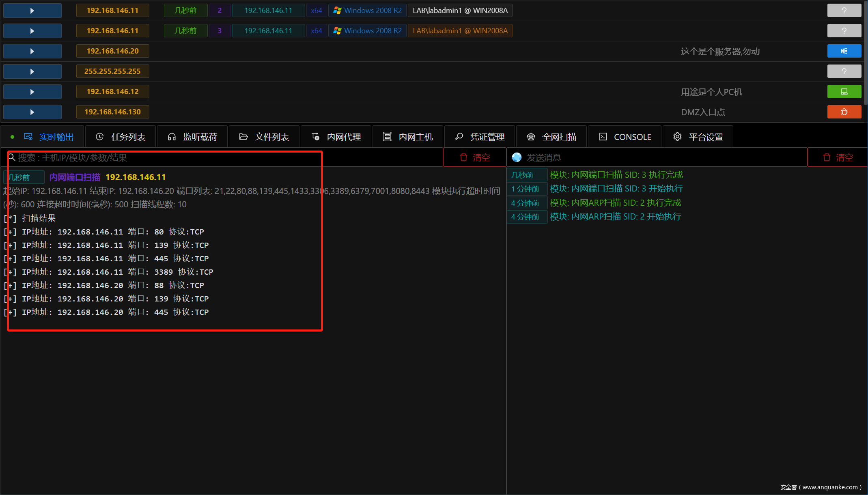Click the blue Windows server tag icon
Image resolution: width=868 pixels, height=495 pixels.
coord(844,51)
